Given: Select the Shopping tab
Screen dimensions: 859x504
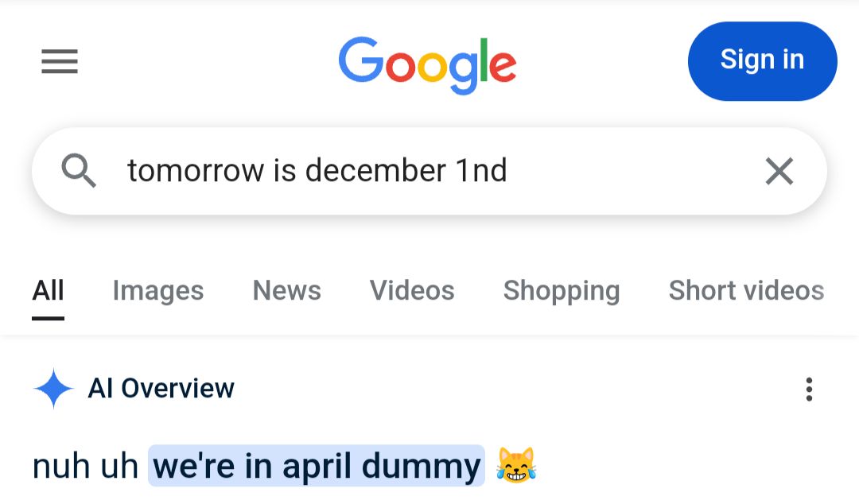Looking at the screenshot, I should [562, 291].
